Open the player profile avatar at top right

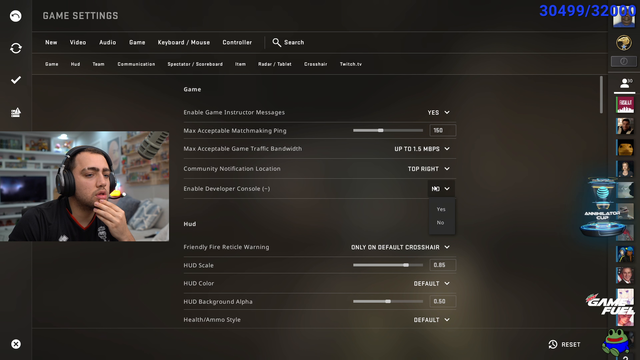pos(624,18)
